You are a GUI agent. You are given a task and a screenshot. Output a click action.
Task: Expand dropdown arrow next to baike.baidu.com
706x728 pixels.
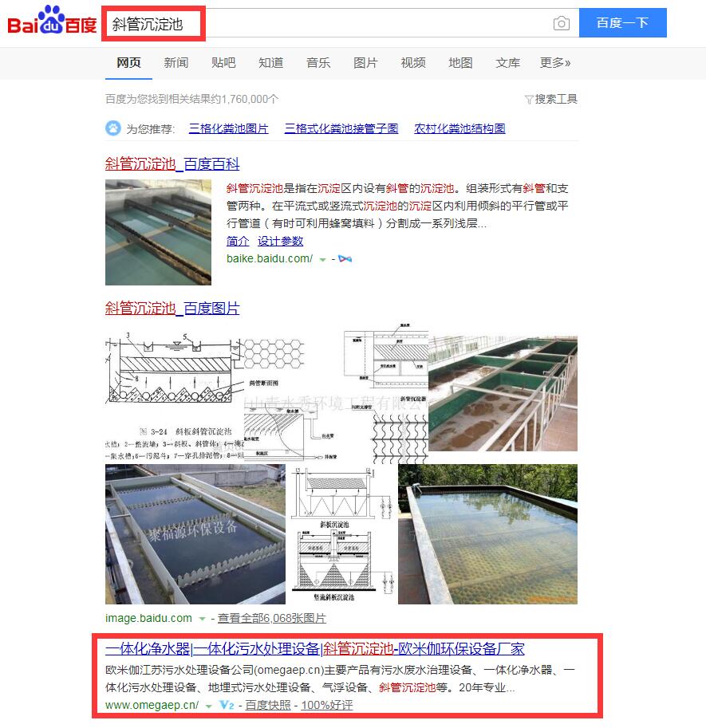click(322, 259)
